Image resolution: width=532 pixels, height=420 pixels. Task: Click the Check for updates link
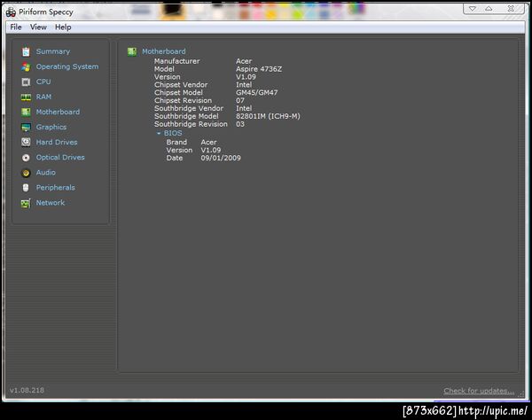coord(479,391)
